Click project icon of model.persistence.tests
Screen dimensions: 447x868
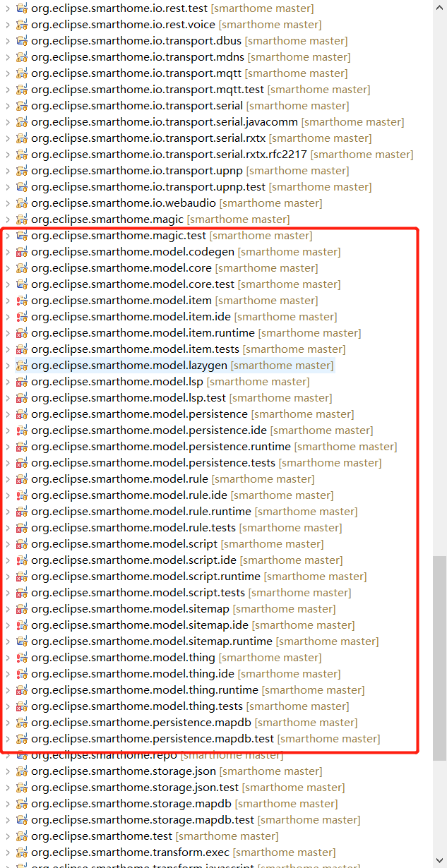(x=22, y=463)
